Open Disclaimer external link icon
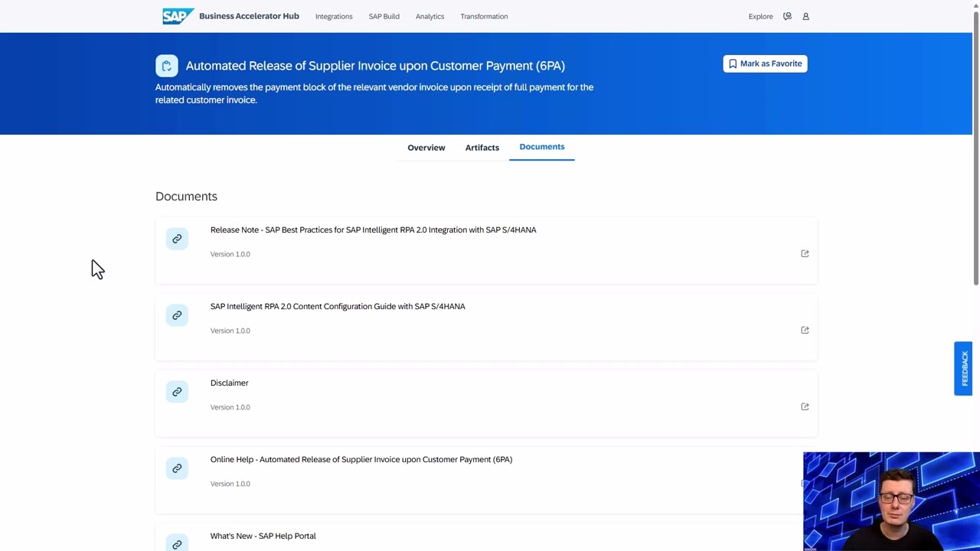Viewport: 980px width, 551px height. (805, 406)
